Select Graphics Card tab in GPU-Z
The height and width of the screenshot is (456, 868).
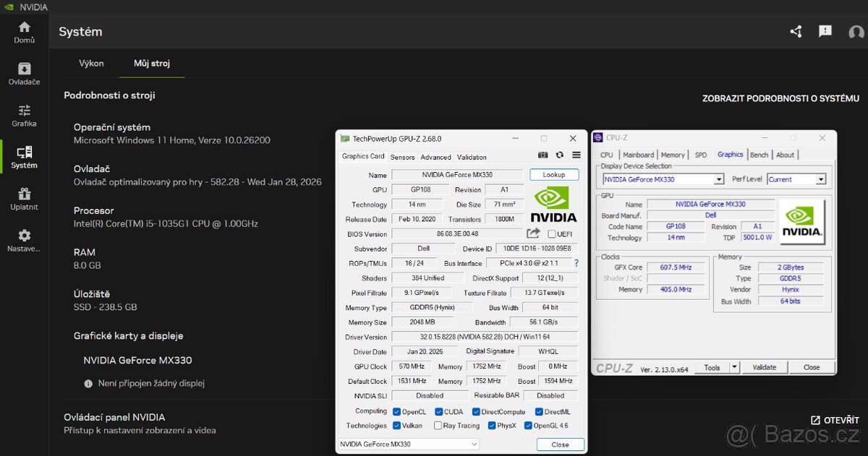click(363, 156)
